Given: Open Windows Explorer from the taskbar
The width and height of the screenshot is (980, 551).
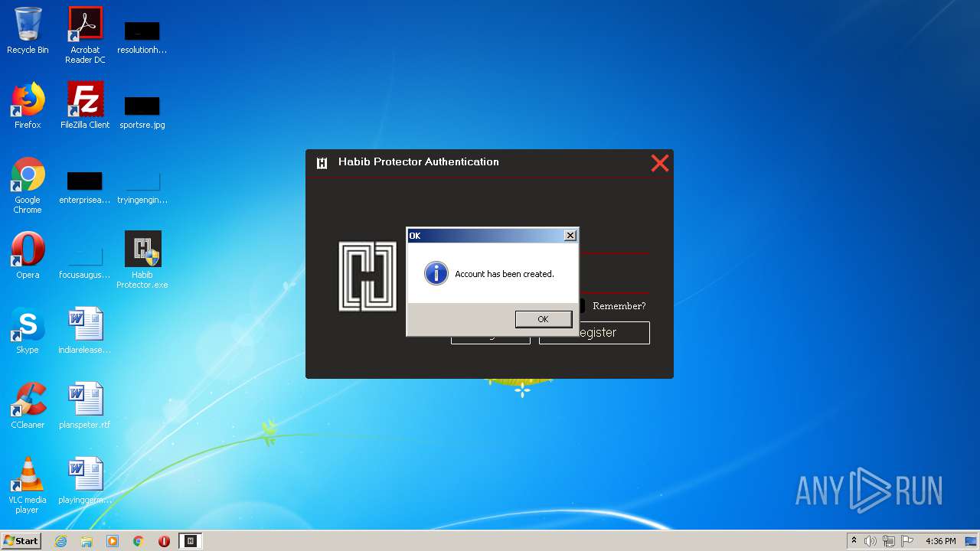Looking at the screenshot, I should coord(87,541).
